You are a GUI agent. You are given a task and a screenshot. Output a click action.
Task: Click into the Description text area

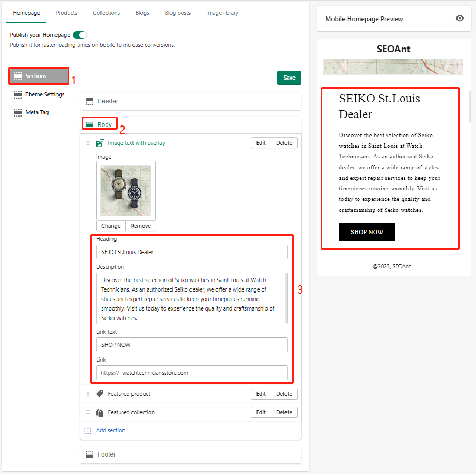point(191,298)
